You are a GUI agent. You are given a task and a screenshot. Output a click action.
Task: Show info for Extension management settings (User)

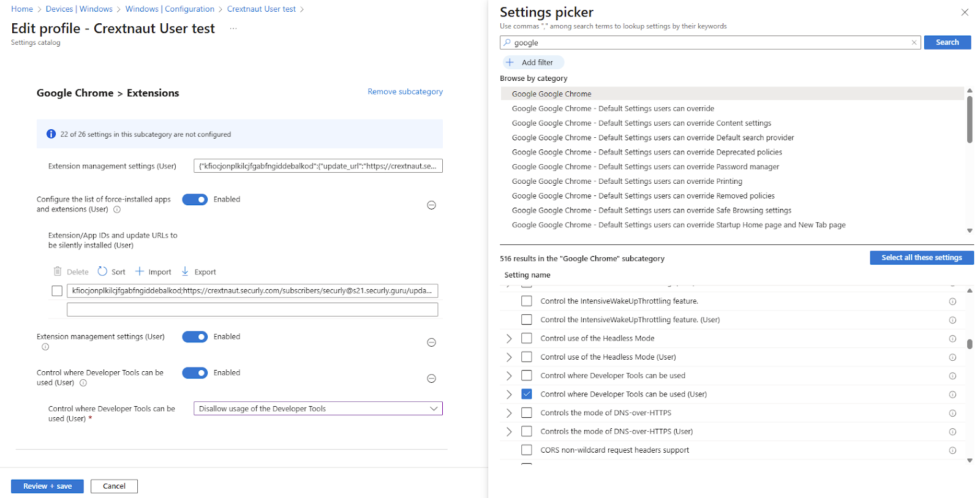[x=45, y=347]
